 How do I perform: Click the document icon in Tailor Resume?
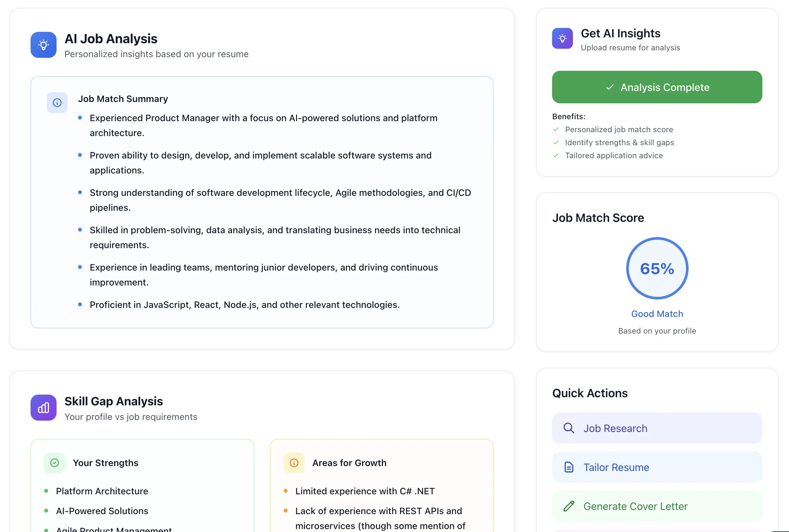coord(569,467)
